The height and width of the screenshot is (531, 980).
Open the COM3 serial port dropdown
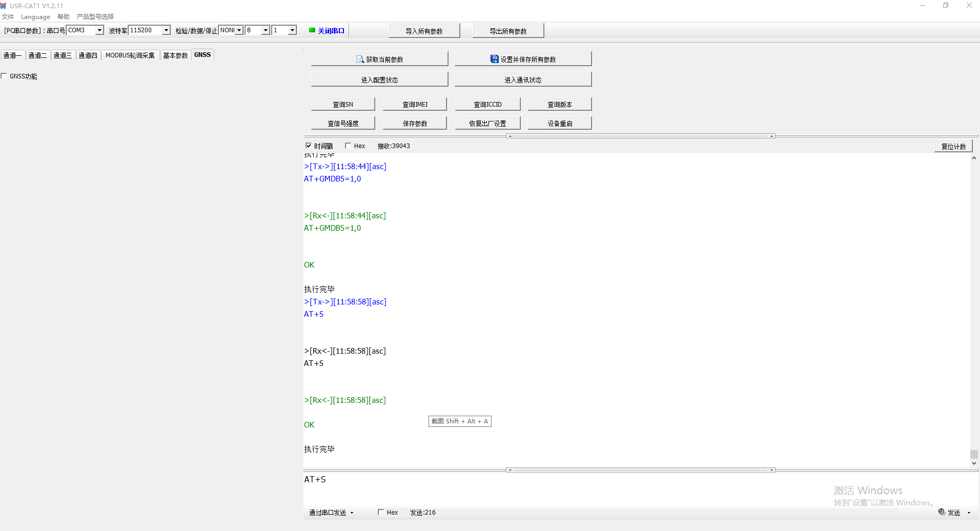click(x=99, y=30)
